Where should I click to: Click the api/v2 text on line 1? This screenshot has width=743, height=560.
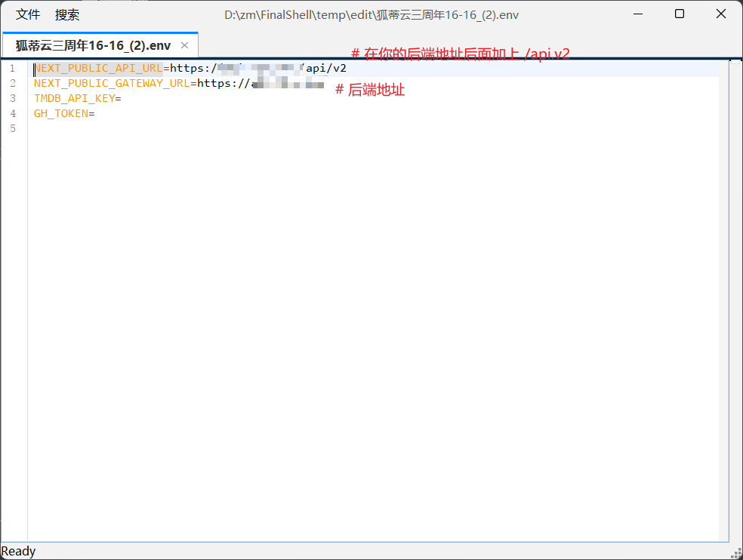tap(326, 69)
